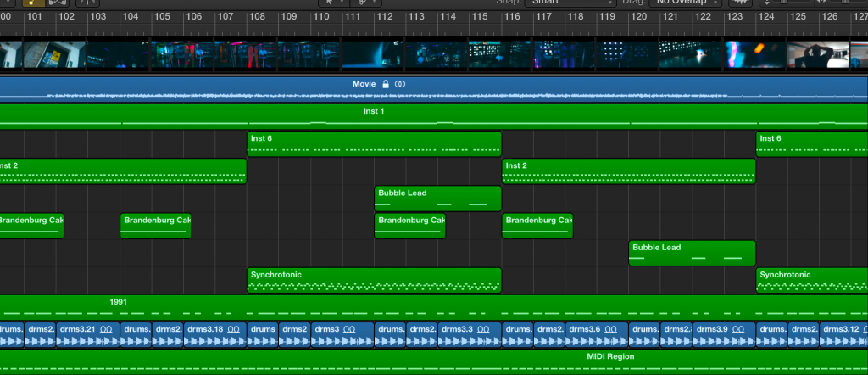Select the drums. region starting at bar 116
Image resolution: width=868 pixels, height=375 pixels.
[518, 334]
